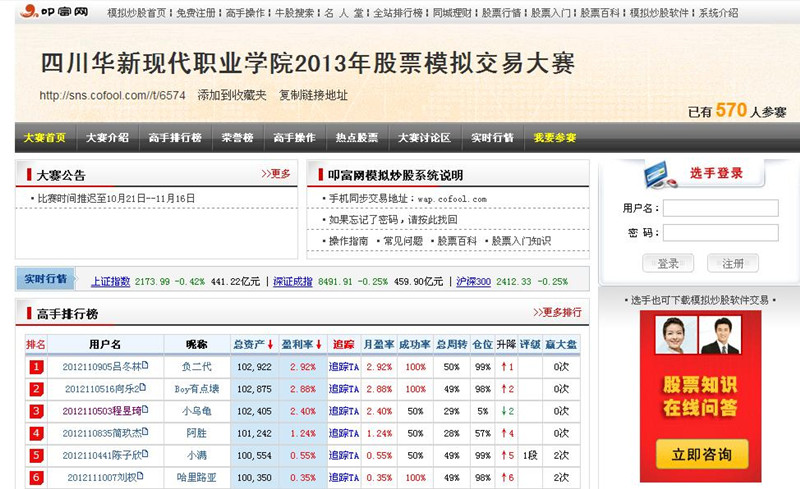Open 我要参赛 in the navigation bar
This screenshot has height=489, width=800.
pyautogui.click(x=555, y=138)
